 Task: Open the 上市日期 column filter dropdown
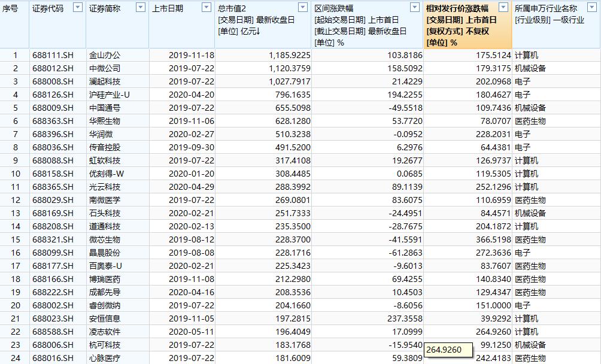(x=207, y=7)
